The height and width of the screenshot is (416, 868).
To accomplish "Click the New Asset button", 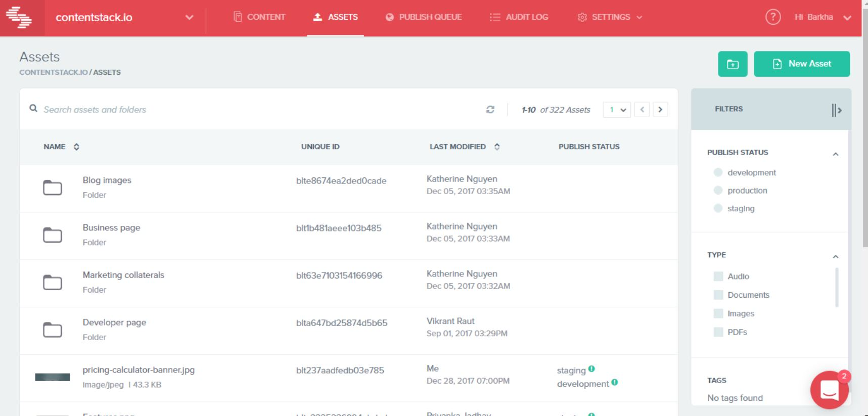I will coord(802,64).
